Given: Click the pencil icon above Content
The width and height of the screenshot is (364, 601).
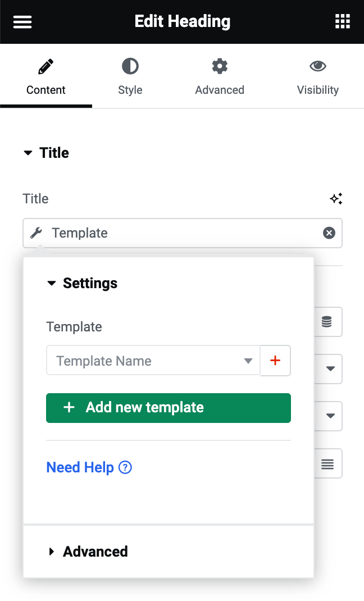Looking at the screenshot, I should click(x=46, y=66).
